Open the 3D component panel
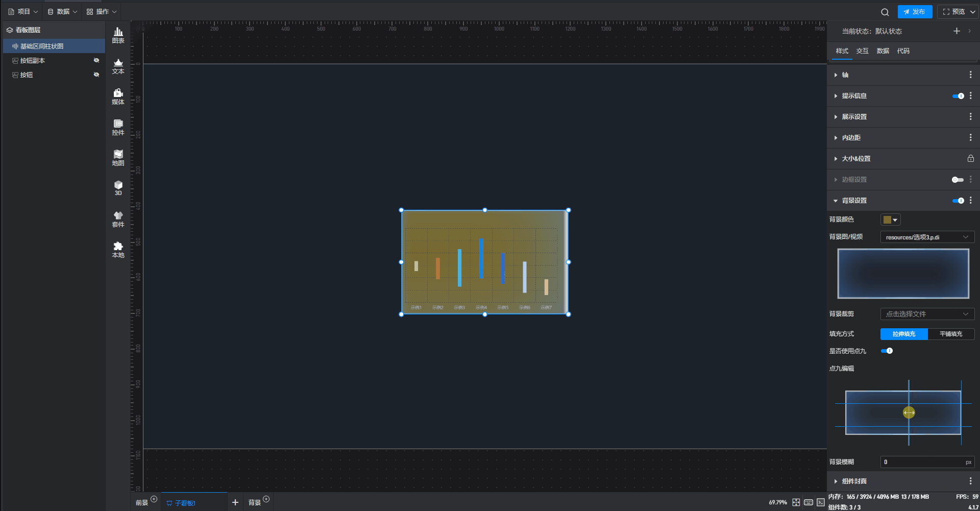The height and width of the screenshot is (511, 980). [x=118, y=188]
